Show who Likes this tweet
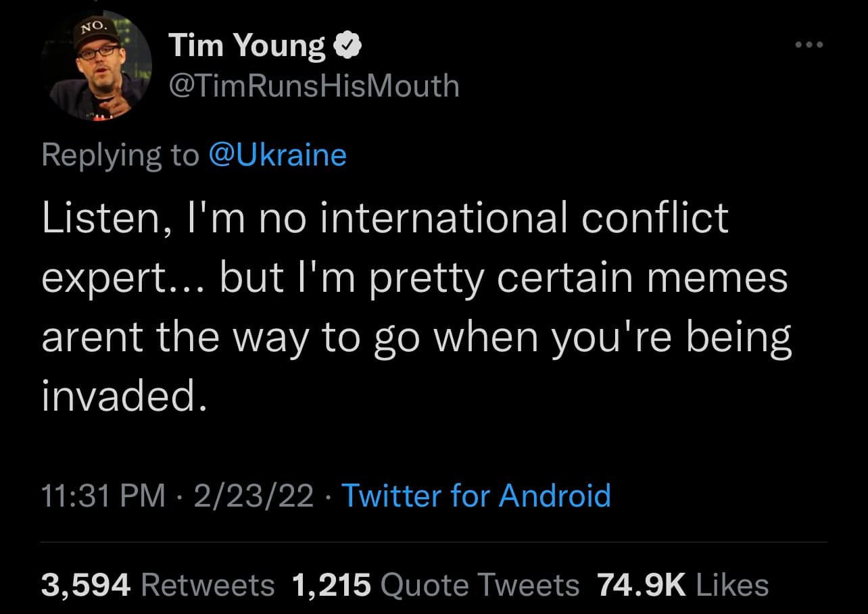Image resolution: width=868 pixels, height=614 pixels. coord(732,585)
